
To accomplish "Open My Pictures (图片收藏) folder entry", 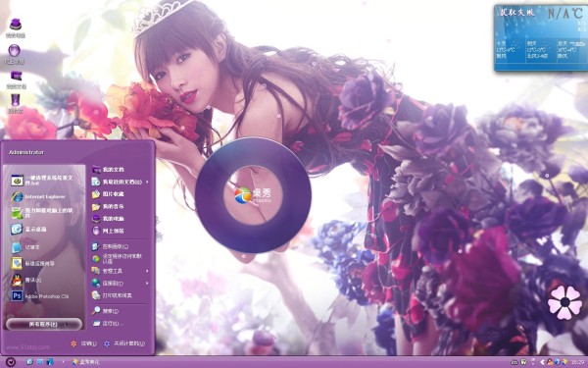I will point(109,194).
